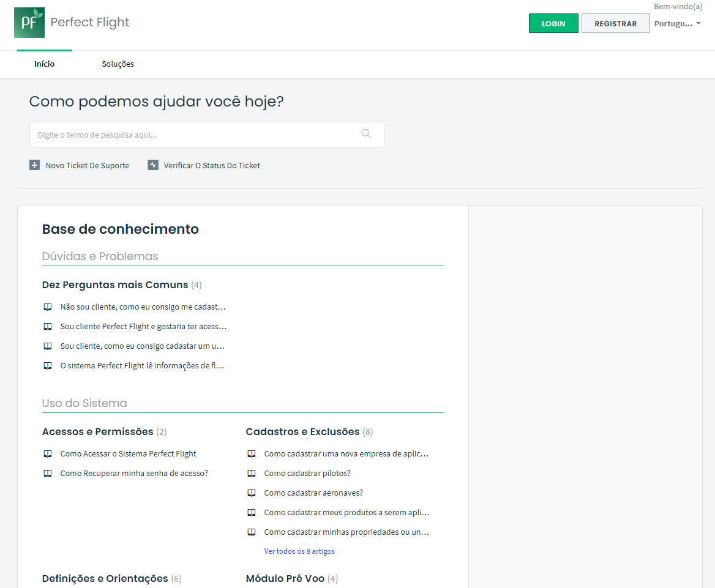Open article 'Como cadastrar meus produtos a serem apli...'

pos(346,512)
